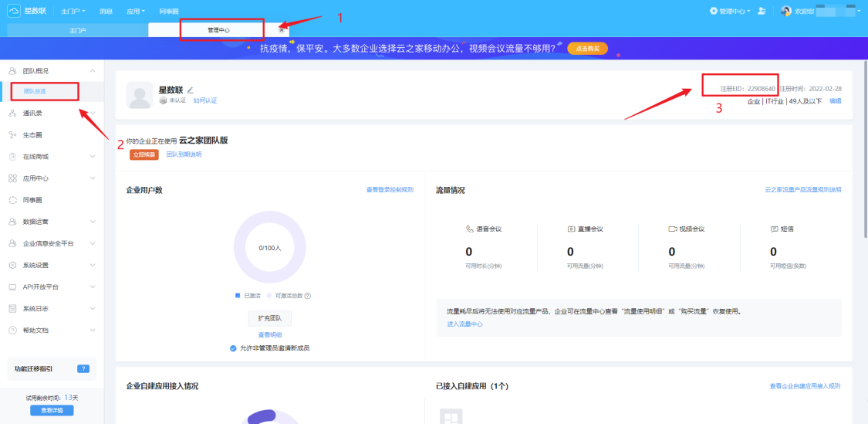Viewport: 868px width, 424px height.
Task: Click the 语音会议 phone icon
Action: (x=469, y=229)
